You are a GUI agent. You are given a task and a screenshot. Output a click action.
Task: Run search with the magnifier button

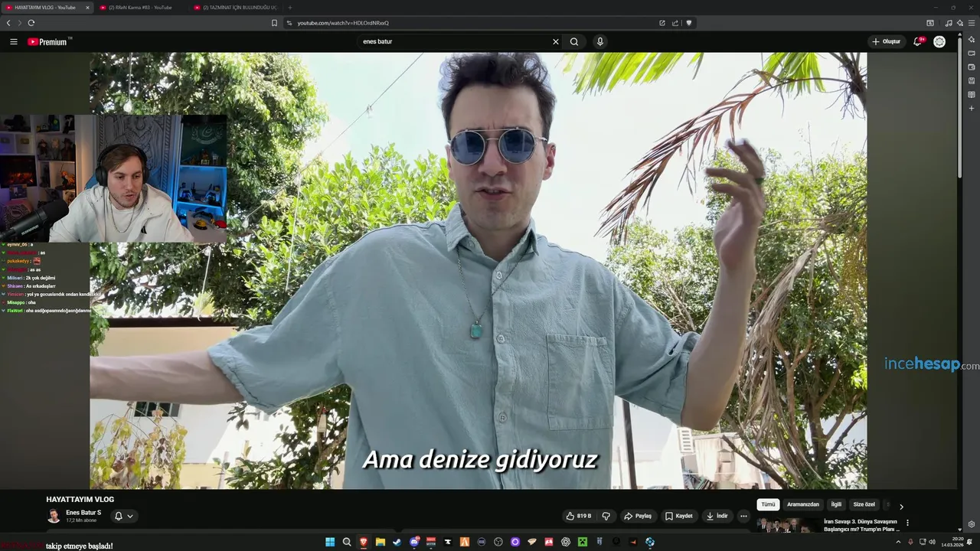click(x=574, y=41)
